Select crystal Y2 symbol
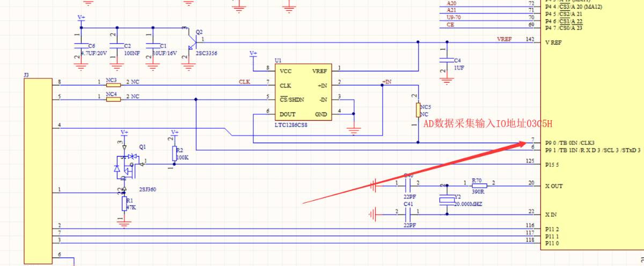The height and width of the screenshot is (266, 644). 446,200
